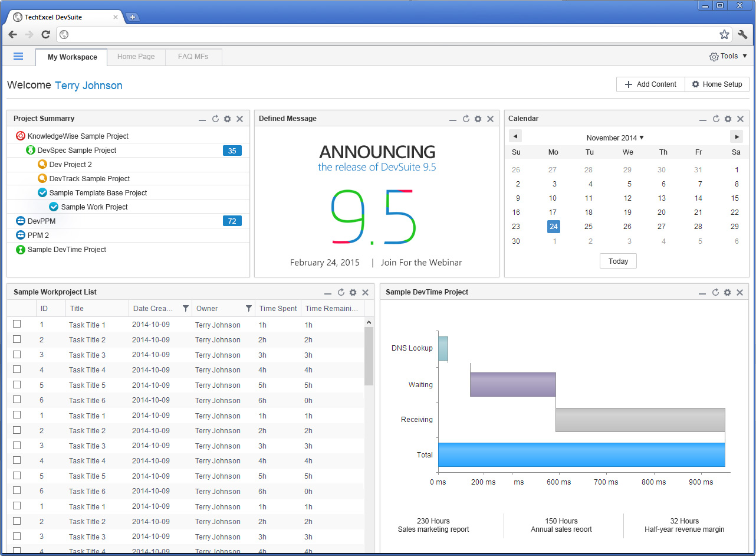This screenshot has height=556, width=756.
Task: Go back with the browser back arrow
Action: point(13,35)
